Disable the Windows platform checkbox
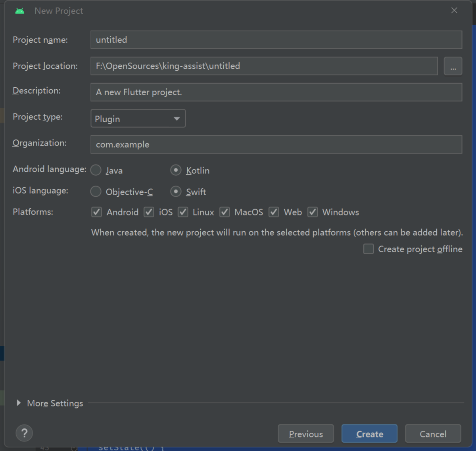This screenshot has height=451, width=476. 313,212
